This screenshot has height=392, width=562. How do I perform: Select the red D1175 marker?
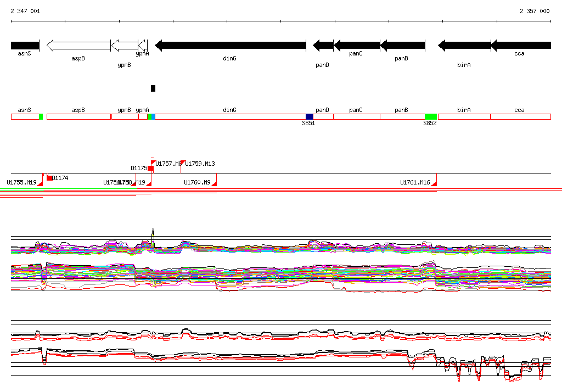150,168
